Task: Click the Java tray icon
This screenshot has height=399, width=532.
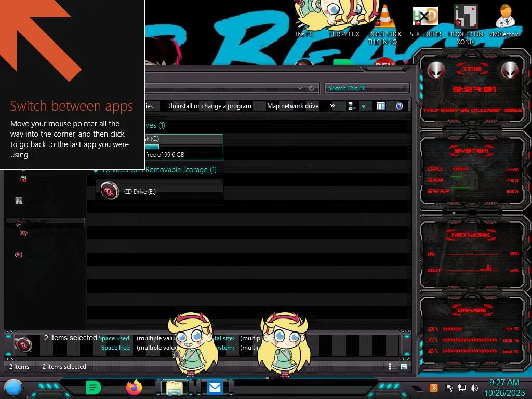Action: point(433,388)
